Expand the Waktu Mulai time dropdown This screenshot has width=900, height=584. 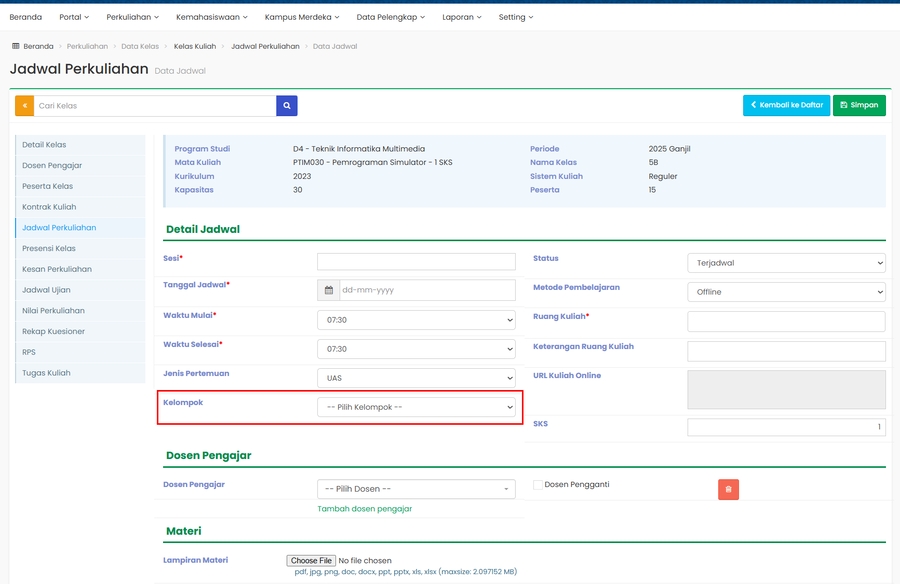tap(416, 320)
